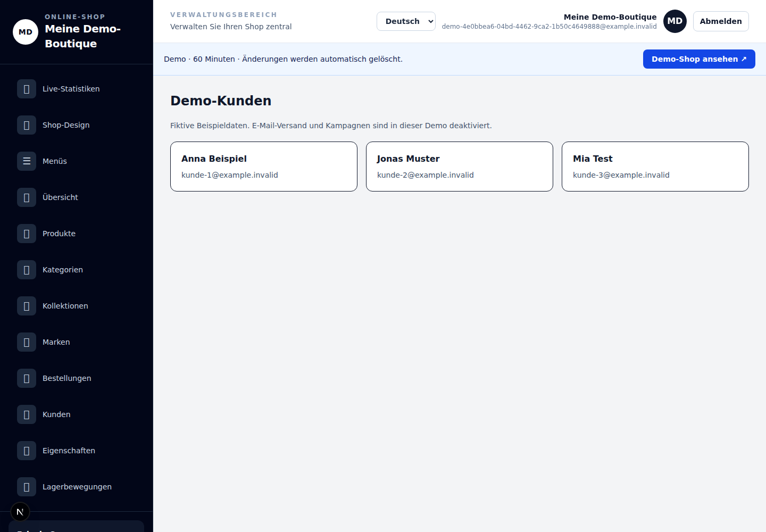Image resolution: width=766 pixels, height=532 pixels.
Task: Go to Shop-Design menu item
Action: [x=77, y=125]
